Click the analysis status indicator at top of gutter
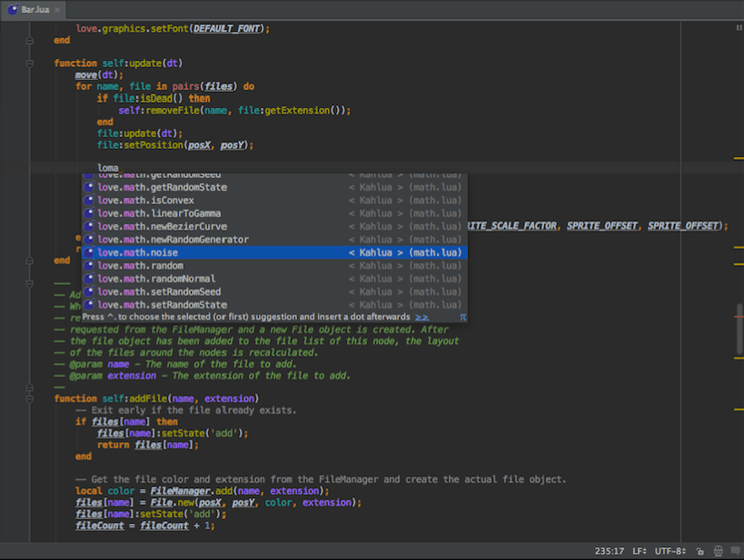 739,28
